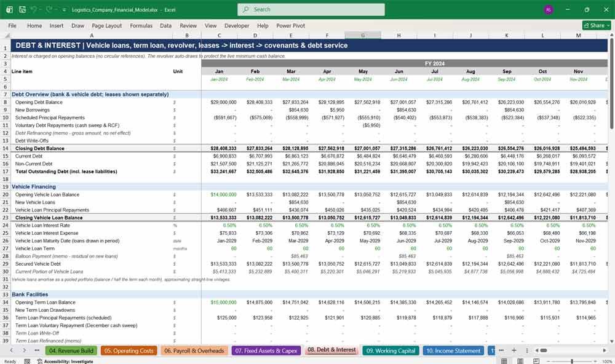Switch to Page Layout view icon
The image size is (615, 364).
click(x=520, y=362)
